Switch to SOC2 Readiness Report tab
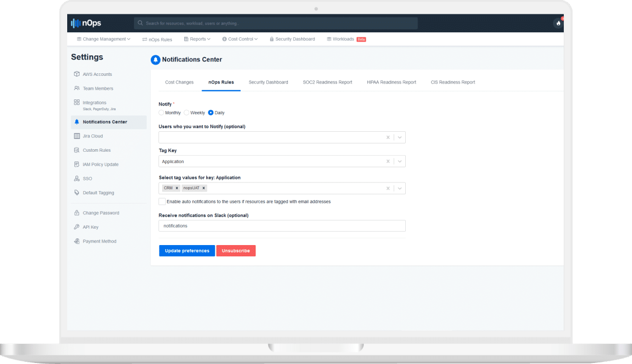 coord(328,82)
